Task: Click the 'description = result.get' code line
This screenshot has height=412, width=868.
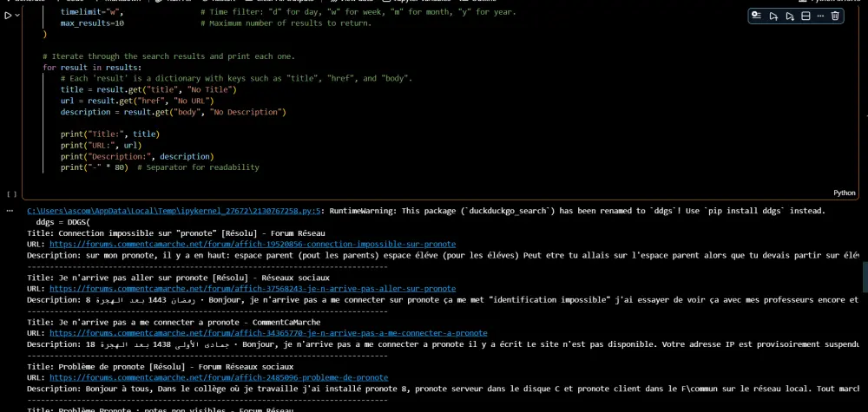Action: 174,112
